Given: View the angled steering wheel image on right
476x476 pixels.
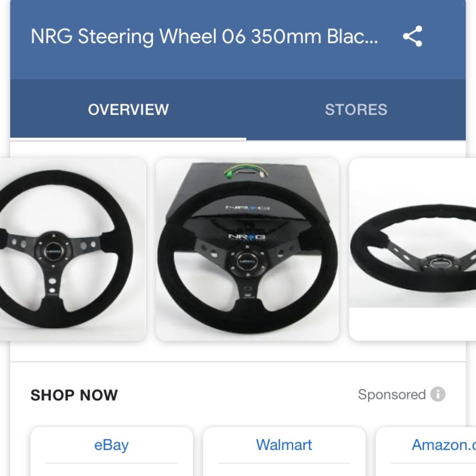Looking at the screenshot, I should (419, 248).
